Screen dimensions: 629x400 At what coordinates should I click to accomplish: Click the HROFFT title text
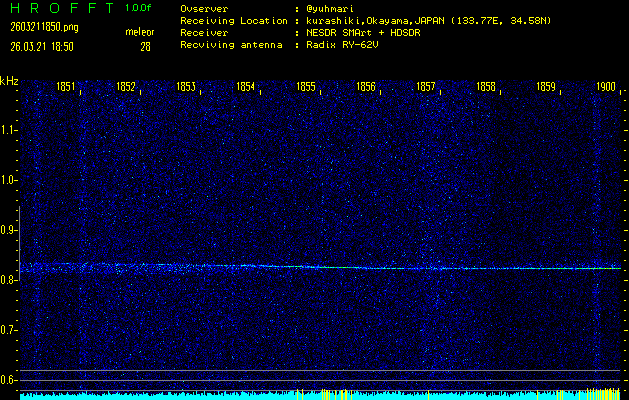[x=58, y=9]
